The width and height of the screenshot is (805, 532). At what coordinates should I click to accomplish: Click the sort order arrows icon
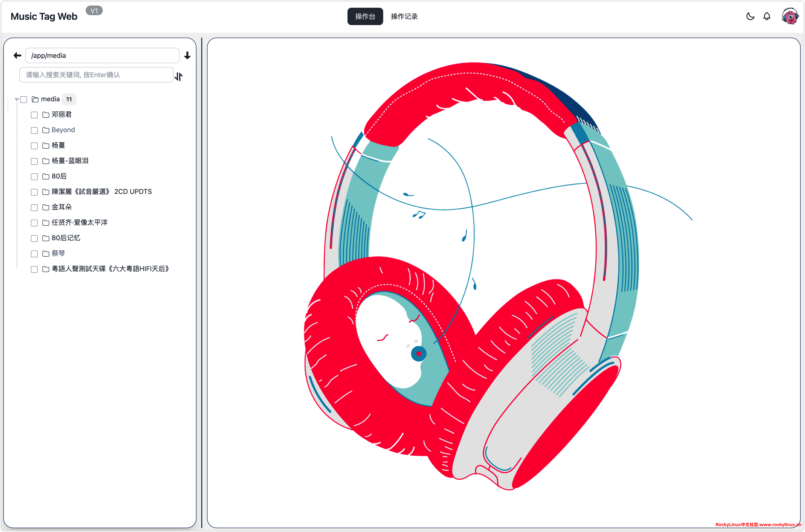(x=179, y=77)
